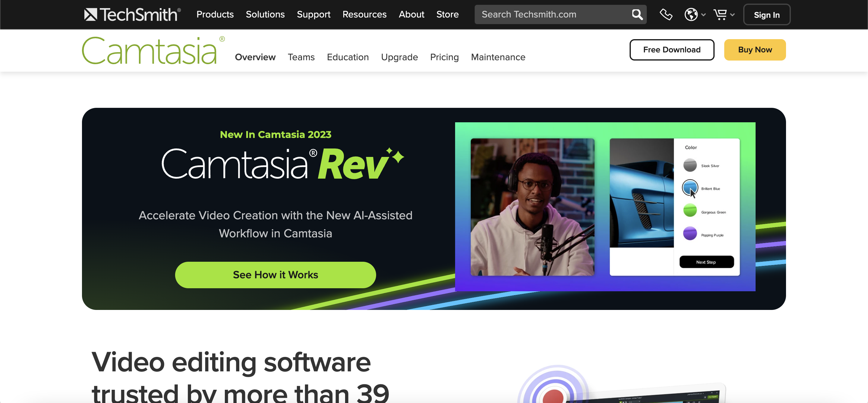Switch to the Teams tab
The height and width of the screenshot is (403, 868).
point(301,57)
